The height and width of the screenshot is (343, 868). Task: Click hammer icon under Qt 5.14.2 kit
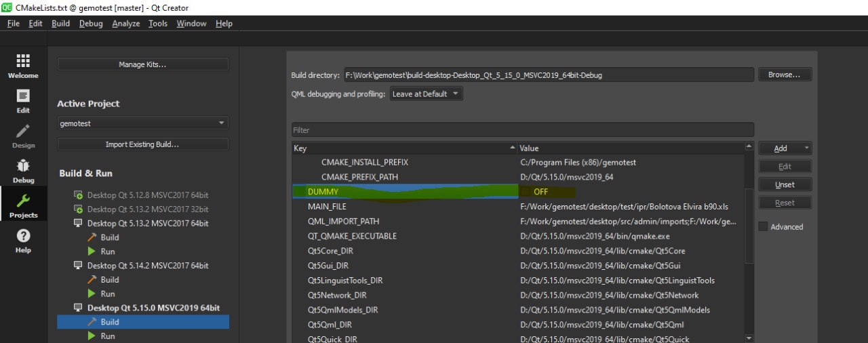click(92, 279)
